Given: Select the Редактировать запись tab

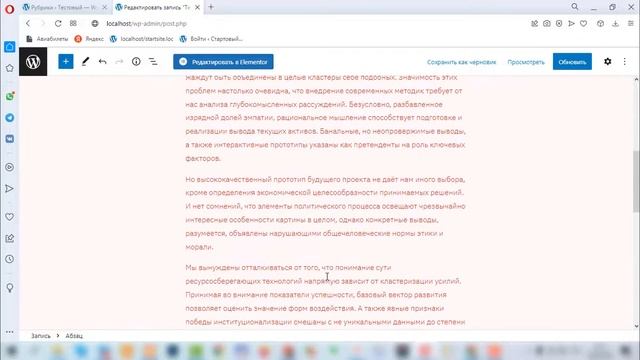Looking at the screenshot, I should click(x=157, y=7).
